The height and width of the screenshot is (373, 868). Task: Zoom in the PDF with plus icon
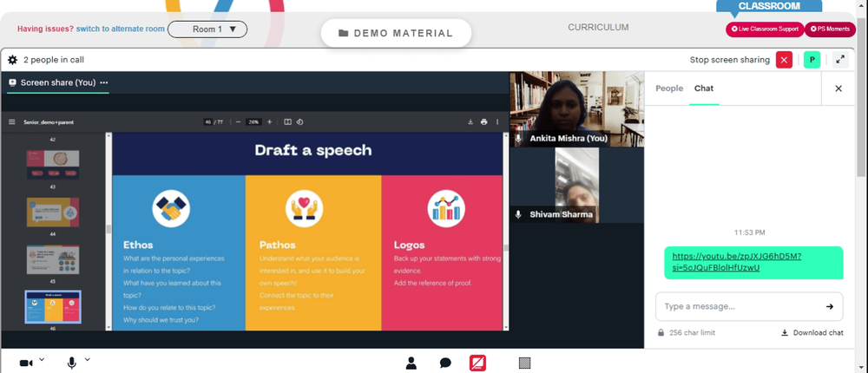point(269,122)
